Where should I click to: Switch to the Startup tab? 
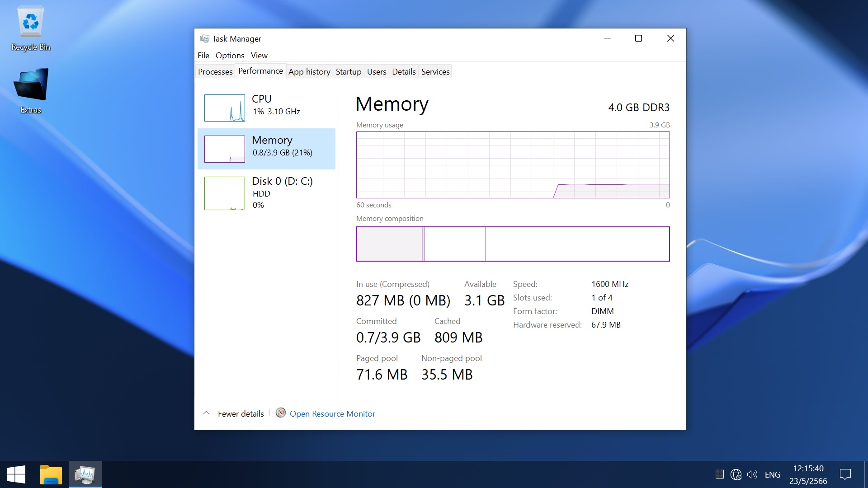348,72
